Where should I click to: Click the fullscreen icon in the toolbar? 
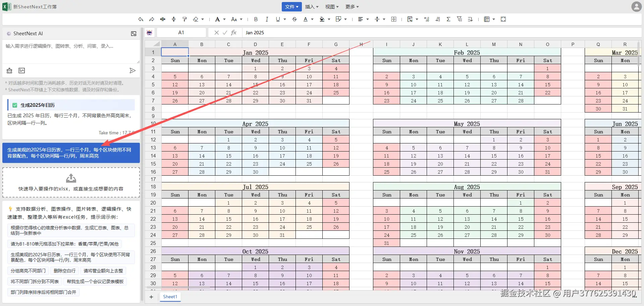click(503, 19)
